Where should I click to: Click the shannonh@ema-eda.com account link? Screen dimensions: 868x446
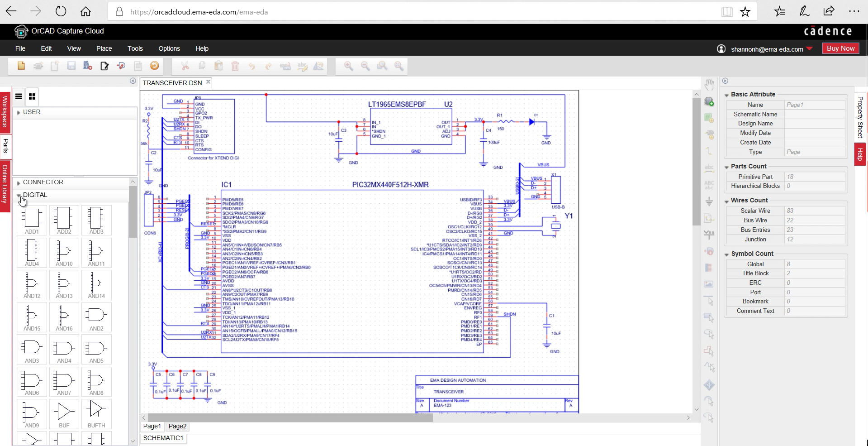coord(767,49)
